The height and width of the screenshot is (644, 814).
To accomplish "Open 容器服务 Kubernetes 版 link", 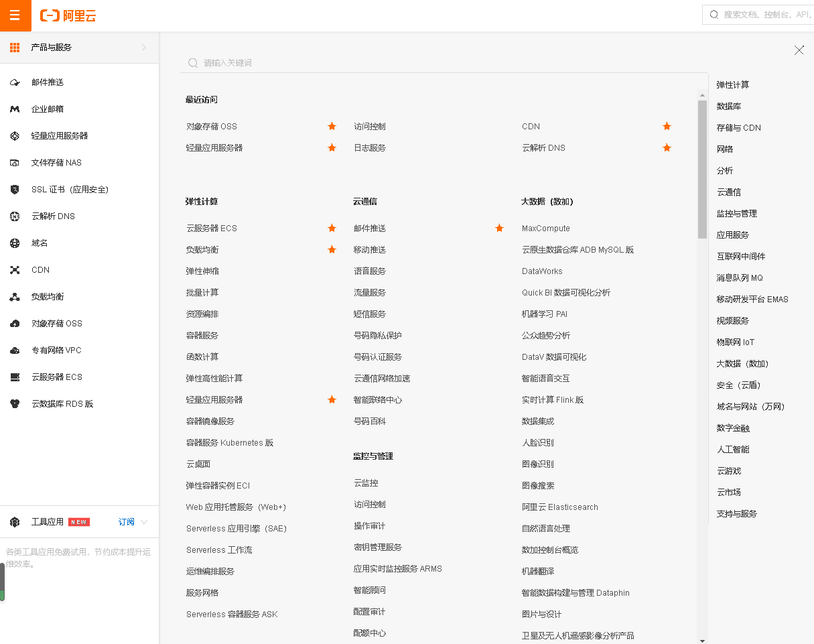I will [230, 443].
